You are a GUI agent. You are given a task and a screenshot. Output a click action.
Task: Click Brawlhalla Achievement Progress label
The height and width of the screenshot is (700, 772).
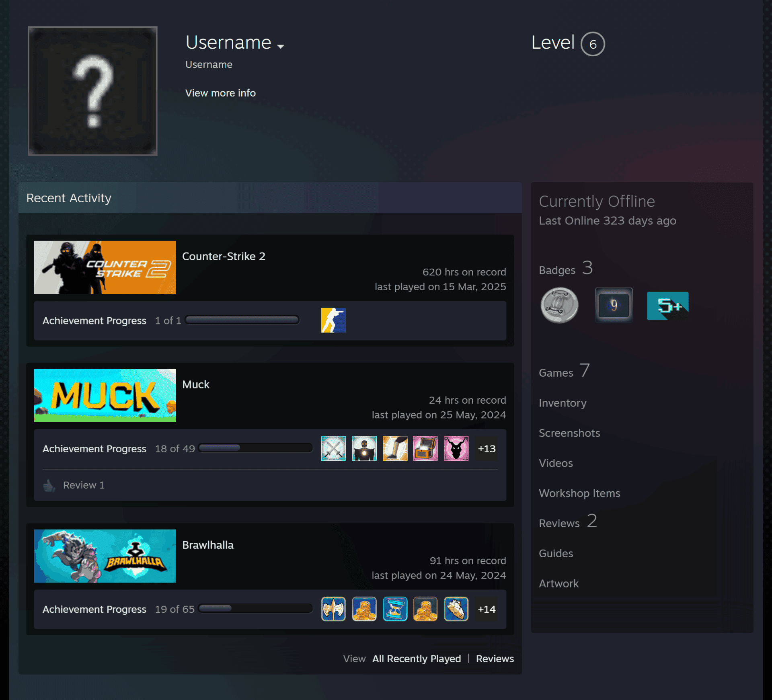[94, 610]
